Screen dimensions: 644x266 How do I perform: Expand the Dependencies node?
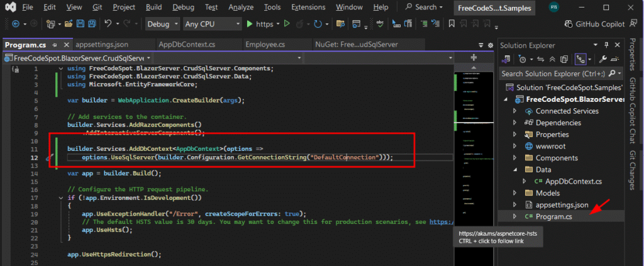point(514,123)
